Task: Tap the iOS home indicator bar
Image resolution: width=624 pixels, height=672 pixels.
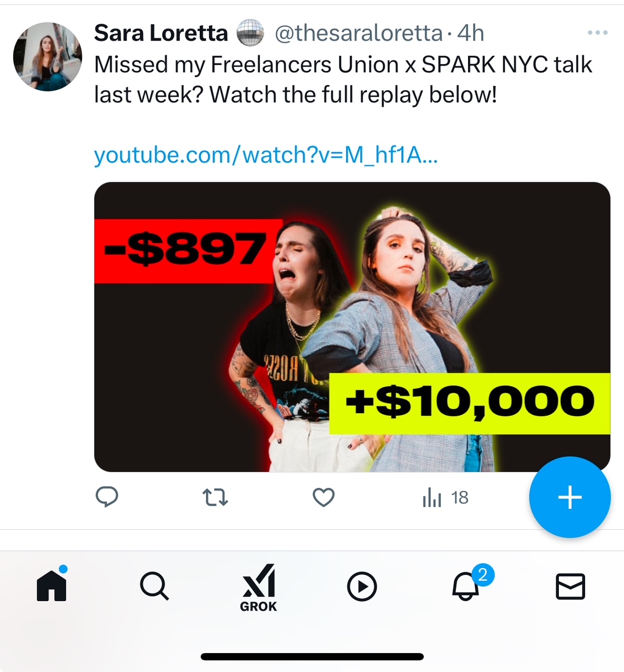Action: coord(312,656)
